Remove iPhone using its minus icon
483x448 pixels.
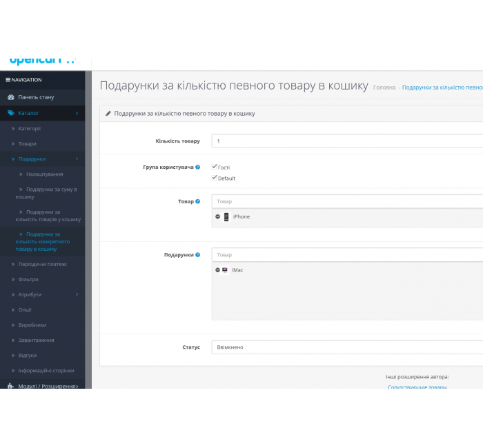pos(217,216)
